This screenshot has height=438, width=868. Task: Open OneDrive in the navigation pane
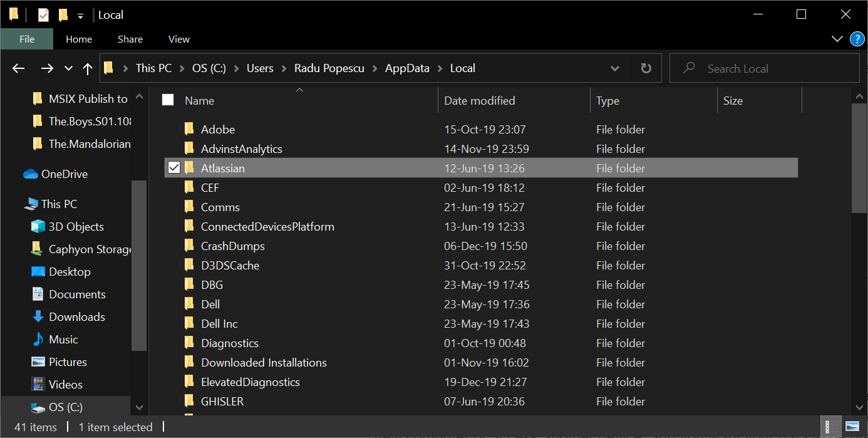click(x=64, y=174)
